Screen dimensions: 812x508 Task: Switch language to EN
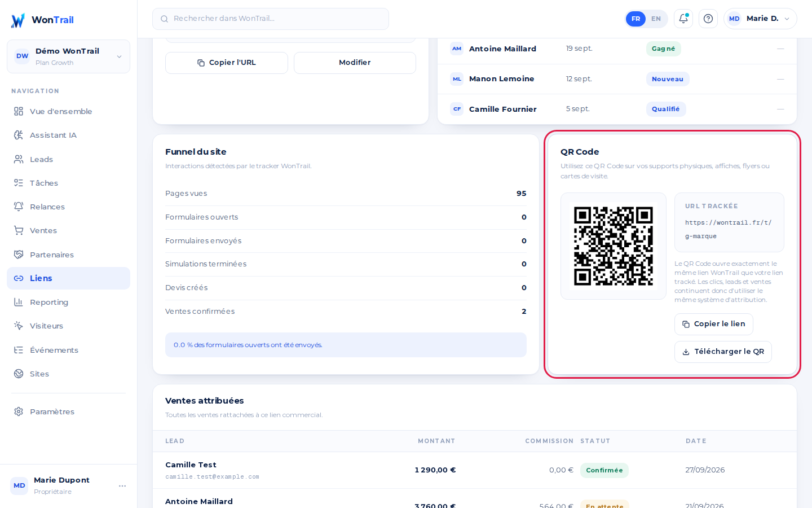click(x=656, y=19)
